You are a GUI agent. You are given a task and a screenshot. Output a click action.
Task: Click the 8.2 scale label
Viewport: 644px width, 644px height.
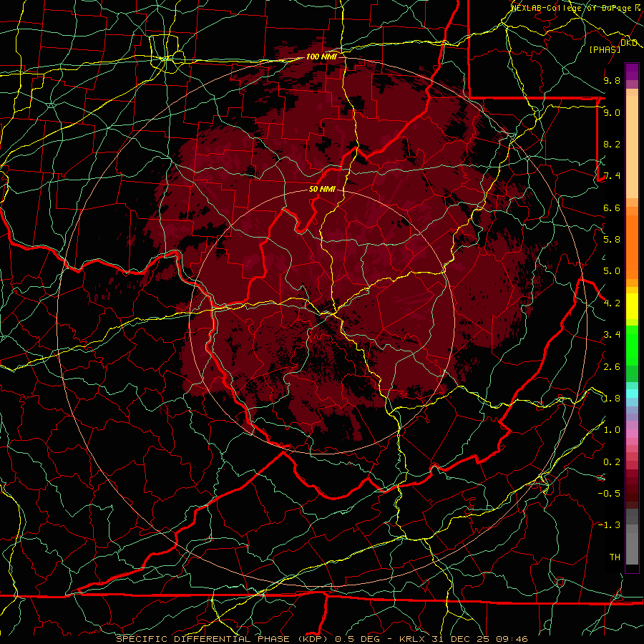612,144
